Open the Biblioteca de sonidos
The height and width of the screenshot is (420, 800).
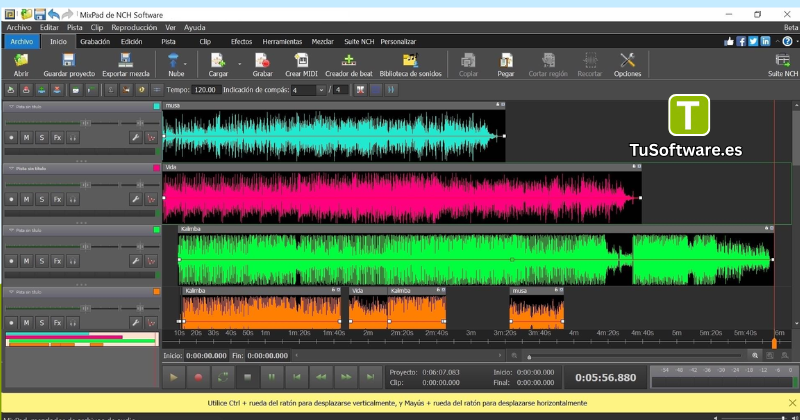(410, 64)
